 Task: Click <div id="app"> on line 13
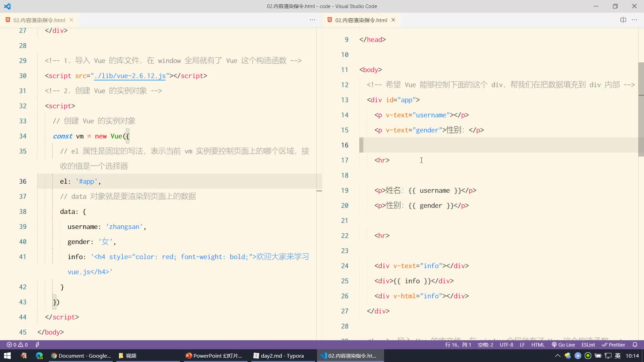[x=393, y=100]
